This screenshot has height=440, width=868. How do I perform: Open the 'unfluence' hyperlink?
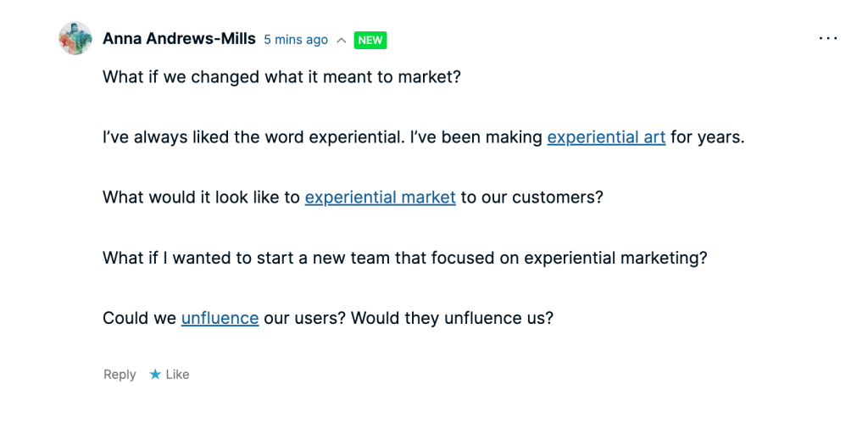[220, 318]
